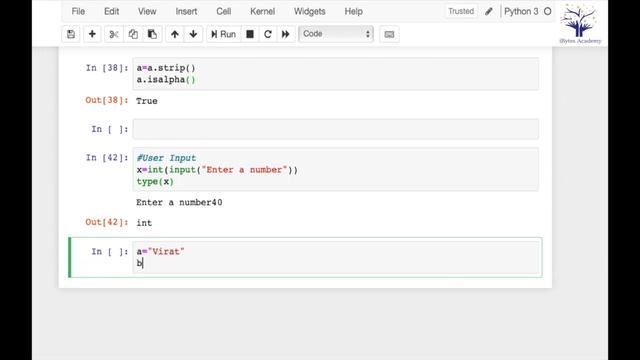Save notebook with the floppy disk icon

(71, 34)
